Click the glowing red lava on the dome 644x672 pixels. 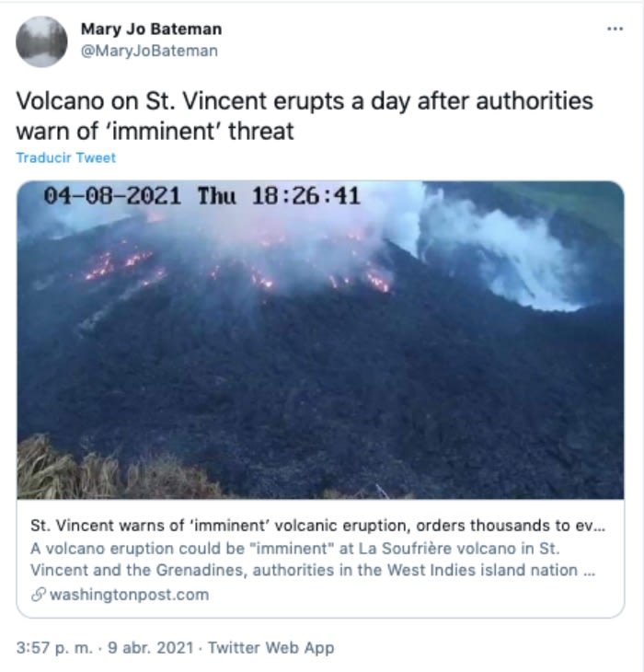377,281
